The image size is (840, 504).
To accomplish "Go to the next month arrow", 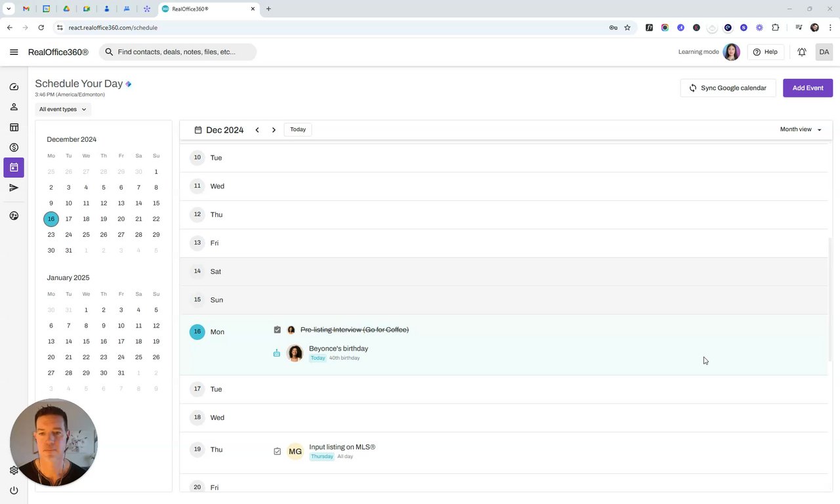I will pyautogui.click(x=274, y=130).
